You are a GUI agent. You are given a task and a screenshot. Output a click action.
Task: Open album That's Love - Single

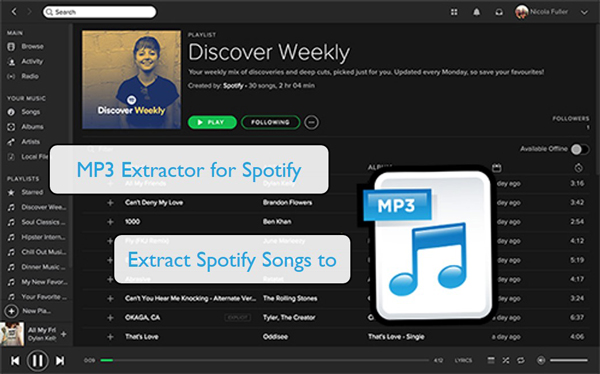tap(396, 337)
